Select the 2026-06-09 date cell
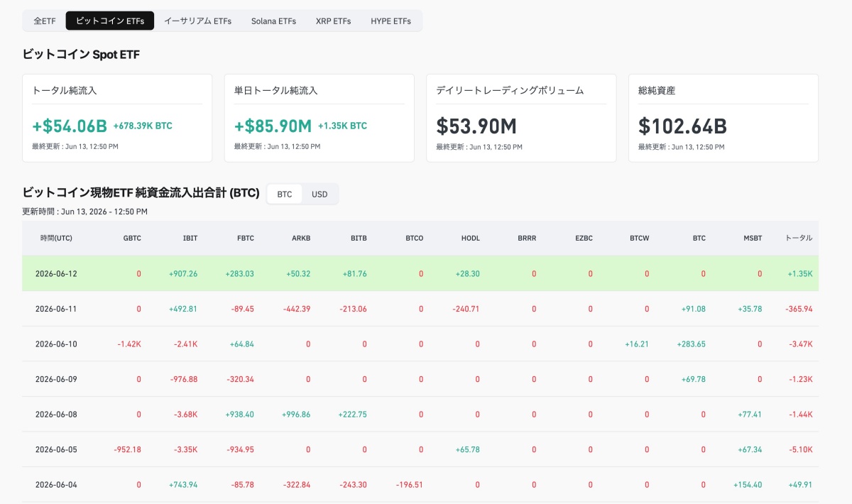The image size is (852, 504). coord(56,379)
